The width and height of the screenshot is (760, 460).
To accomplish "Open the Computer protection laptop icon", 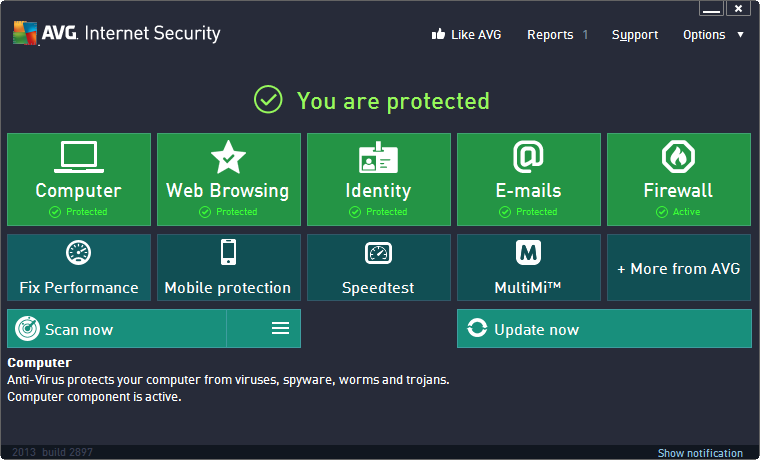I will click(79, 157).
